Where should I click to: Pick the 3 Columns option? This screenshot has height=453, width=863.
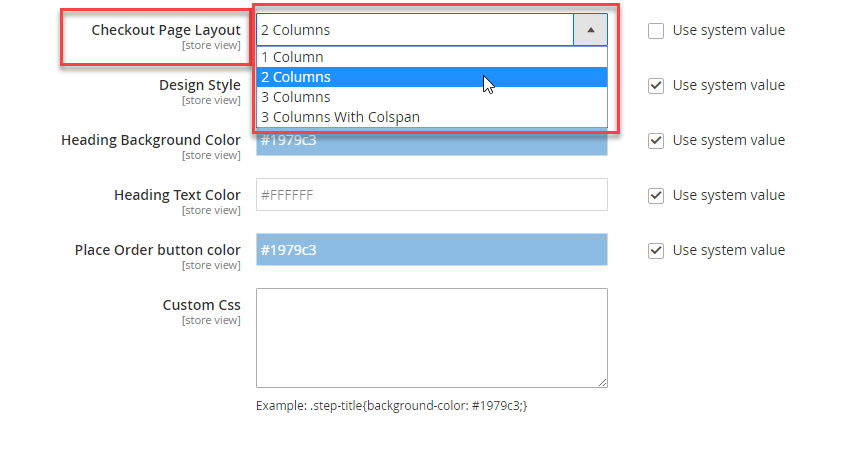click(432, 97)
